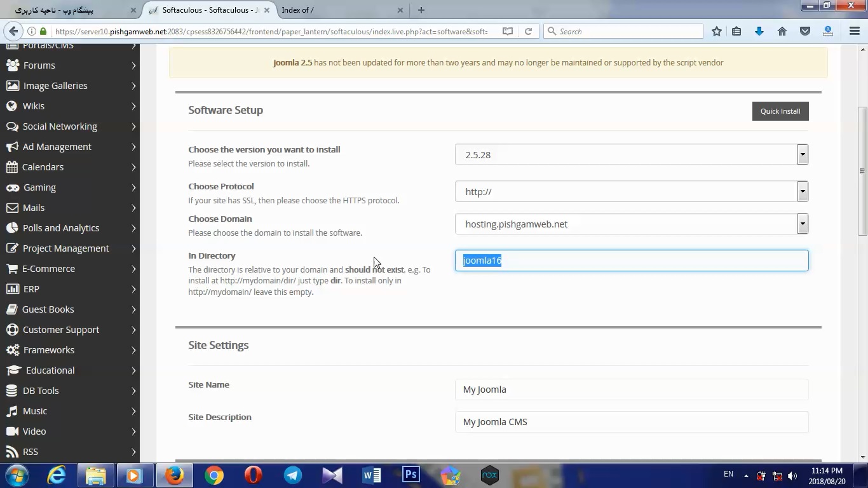Click the Customer Support lifebuoy icon
The image size is (868, 488).
tap(11, 330)
